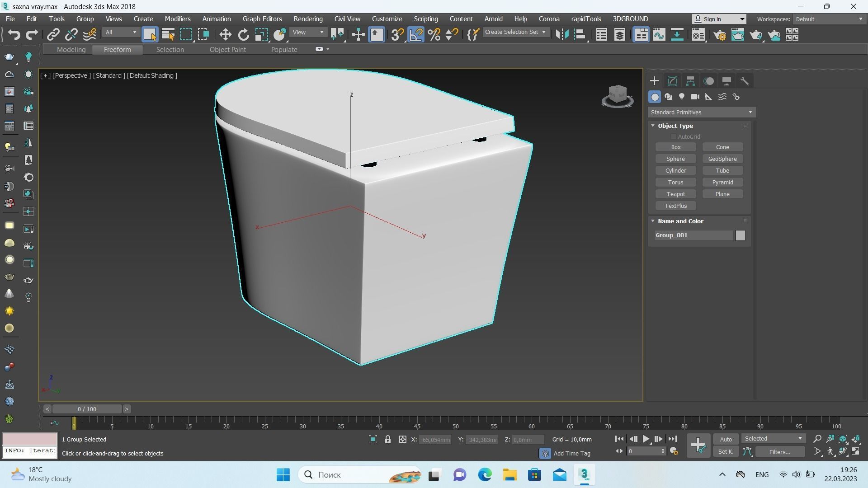Open the Corona menu
Image resolution: width=868 pixels, height=488 pixels.
549,19
